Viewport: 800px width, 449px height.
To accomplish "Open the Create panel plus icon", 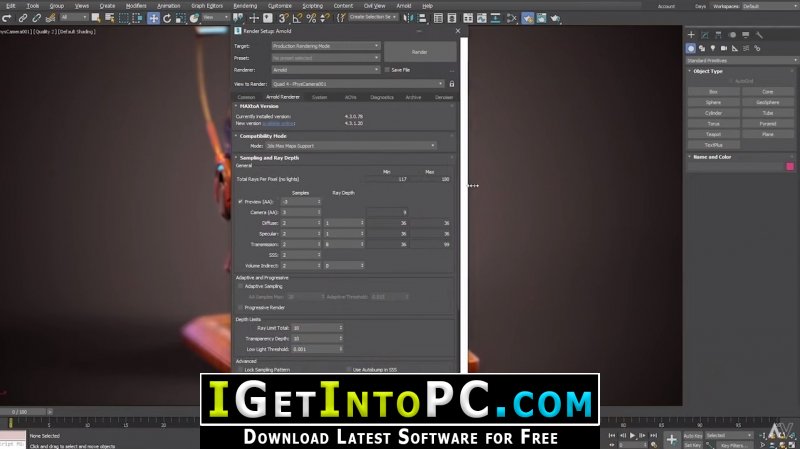I will [691, 35].
